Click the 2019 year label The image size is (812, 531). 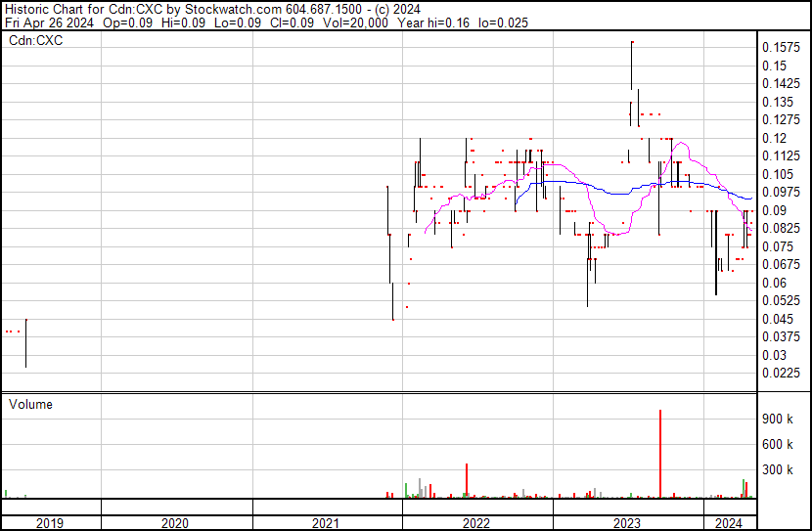(x=50, y=523)
